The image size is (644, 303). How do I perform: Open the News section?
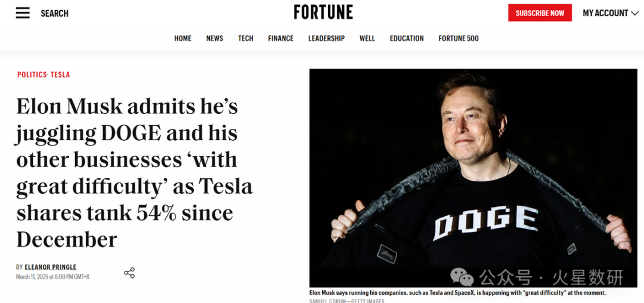point(215,38)
